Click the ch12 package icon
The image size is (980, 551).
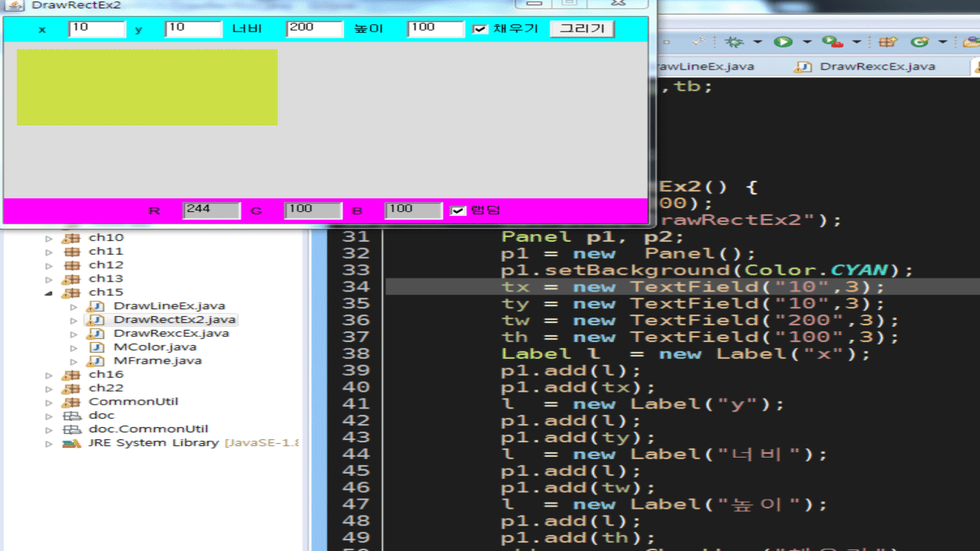(x=72, y=265)
